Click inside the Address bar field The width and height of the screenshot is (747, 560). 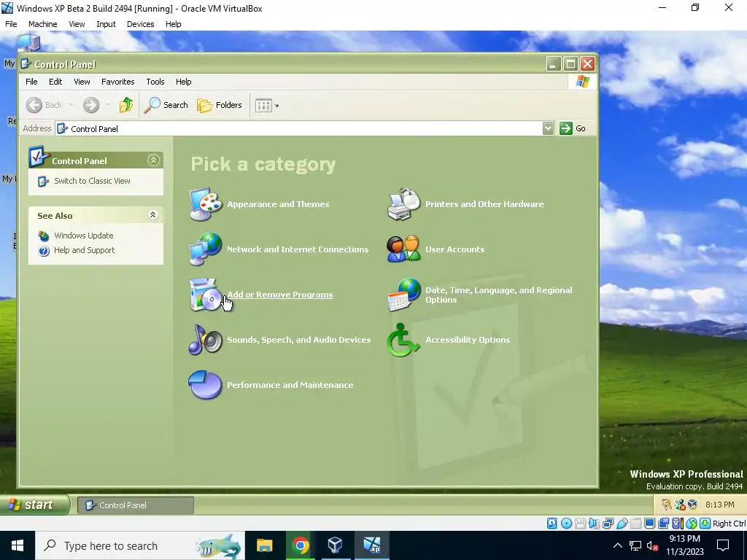[x=299, y=128]
